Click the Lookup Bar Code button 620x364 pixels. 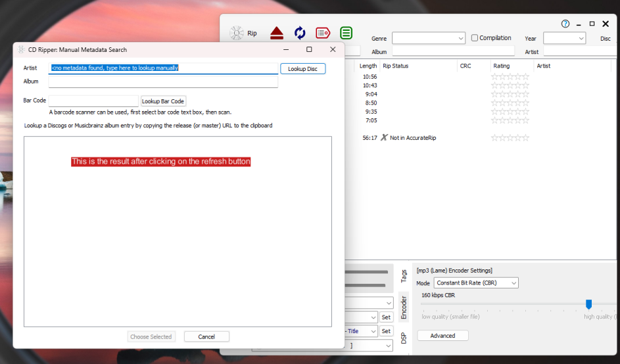click(x=163, y=101)
